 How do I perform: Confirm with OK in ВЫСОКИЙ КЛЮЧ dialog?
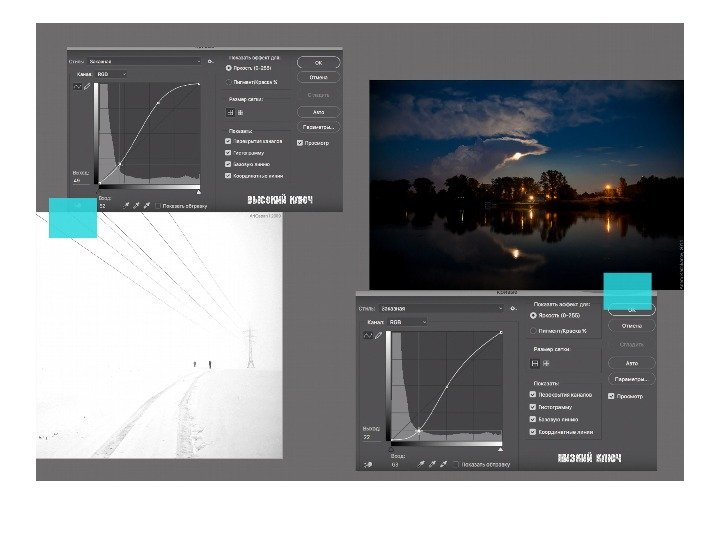319,63
